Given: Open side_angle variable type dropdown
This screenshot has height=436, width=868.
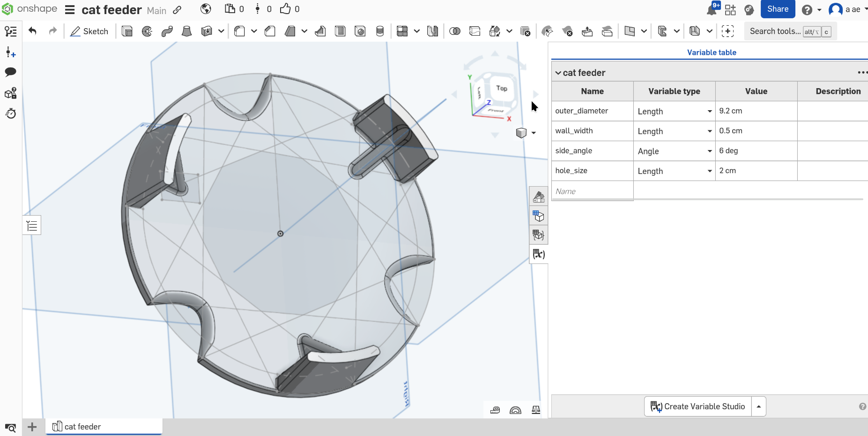Looking at the screenshot, I should 710,151.
